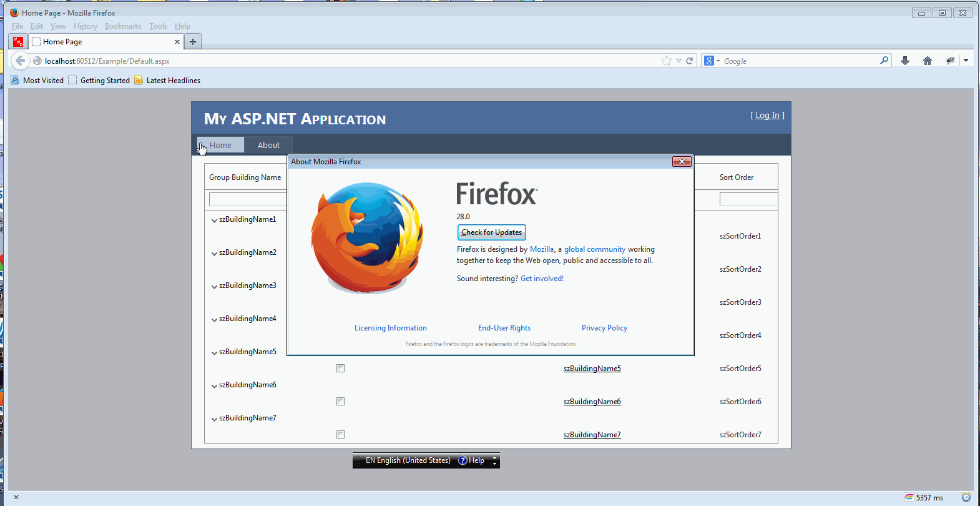This screenshot has width=980, height=506.
Task: Close the add-on bar with the x
Action: (x=16, y=497)
